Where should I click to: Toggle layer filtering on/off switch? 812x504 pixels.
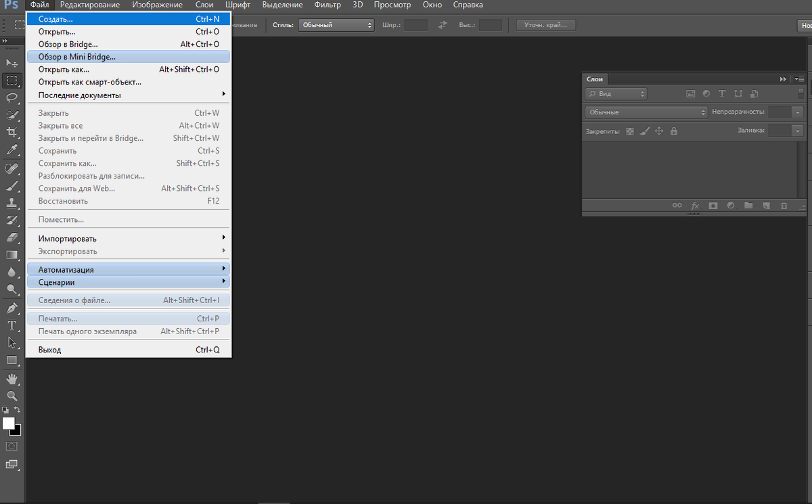[x=801, y=94]
